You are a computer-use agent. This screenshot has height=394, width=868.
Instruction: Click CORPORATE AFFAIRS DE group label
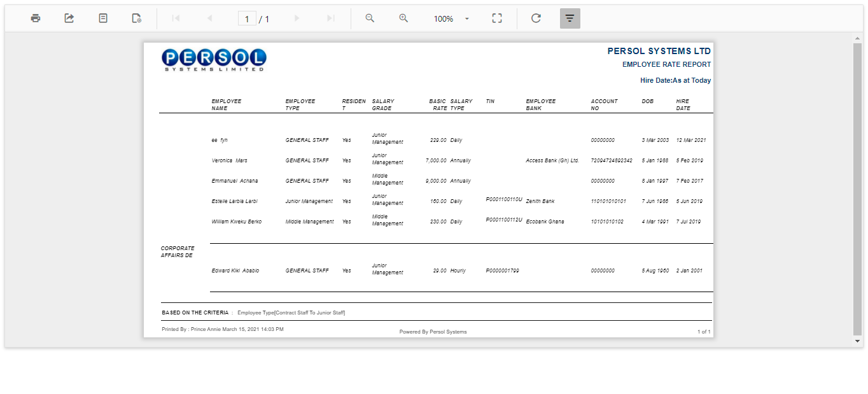pyautogui.click(x=178, y=252)
